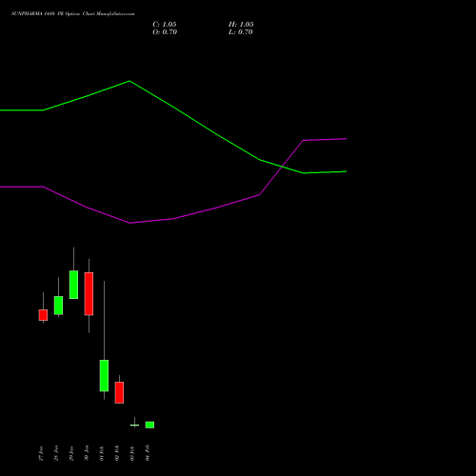The image size is (476, 476).
Task: Click the 03 Feb date axis label
Action: tap(132, 453)
